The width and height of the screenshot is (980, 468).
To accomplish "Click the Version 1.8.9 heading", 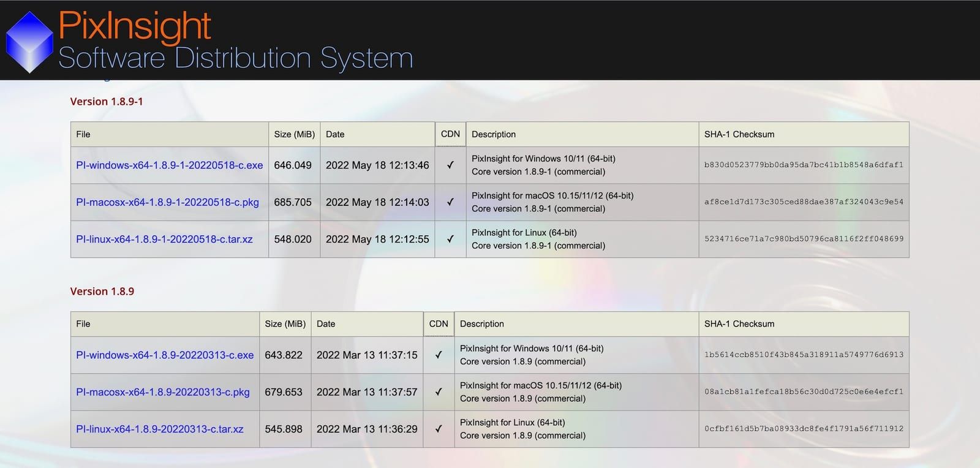I will click(102, 292).
